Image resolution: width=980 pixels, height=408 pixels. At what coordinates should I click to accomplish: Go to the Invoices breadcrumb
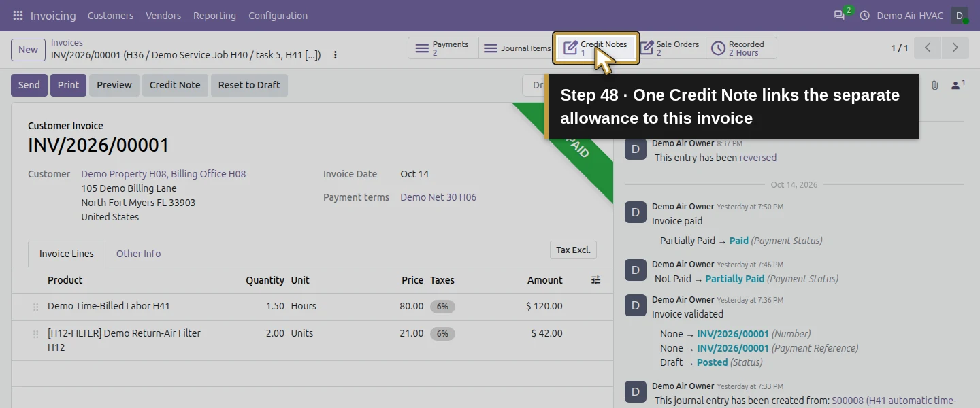pyautogui.click(x=67, y=42)
